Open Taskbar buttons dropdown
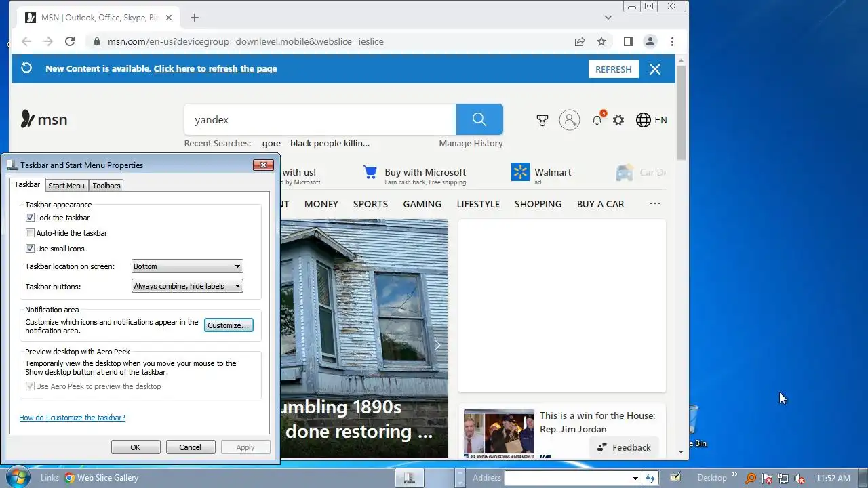The width and height of the screenshot is (868, 488). click(x=186, y=286)
